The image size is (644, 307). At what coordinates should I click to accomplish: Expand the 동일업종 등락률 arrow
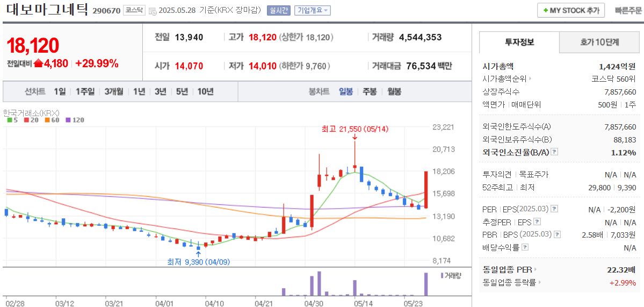coord(540,282)
